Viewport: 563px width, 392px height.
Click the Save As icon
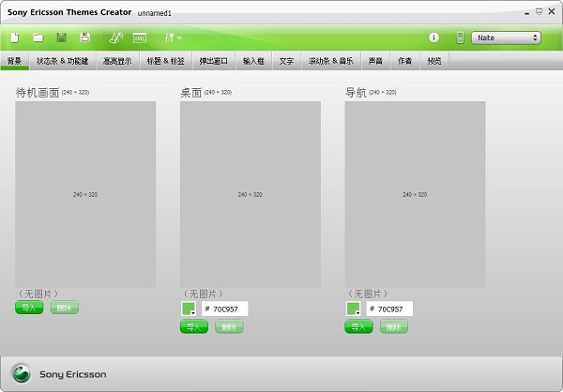85,38
